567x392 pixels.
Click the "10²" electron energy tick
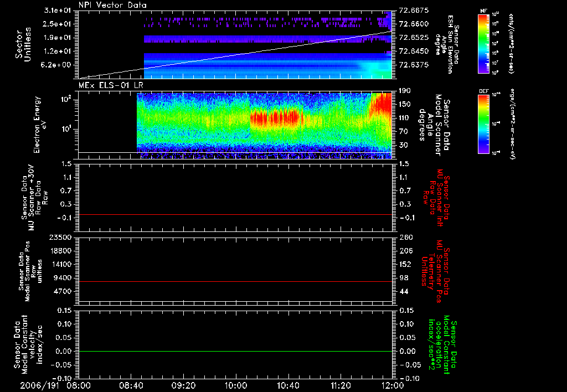[x=66, y=100]
